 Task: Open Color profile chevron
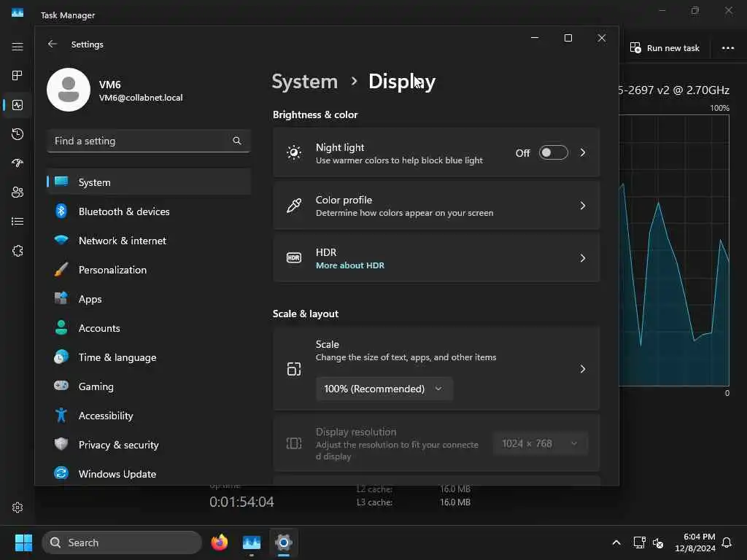[x=582, y=205]
